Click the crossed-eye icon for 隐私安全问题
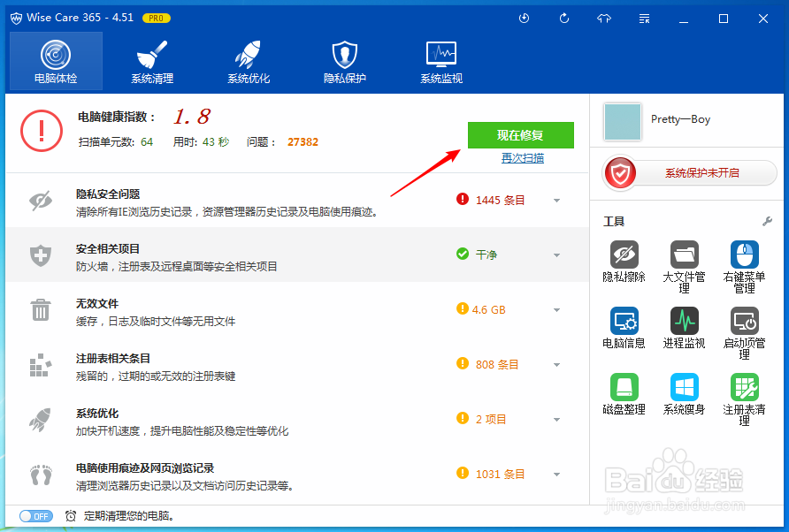Screen dimensions: 789x532 coord(41,201)
